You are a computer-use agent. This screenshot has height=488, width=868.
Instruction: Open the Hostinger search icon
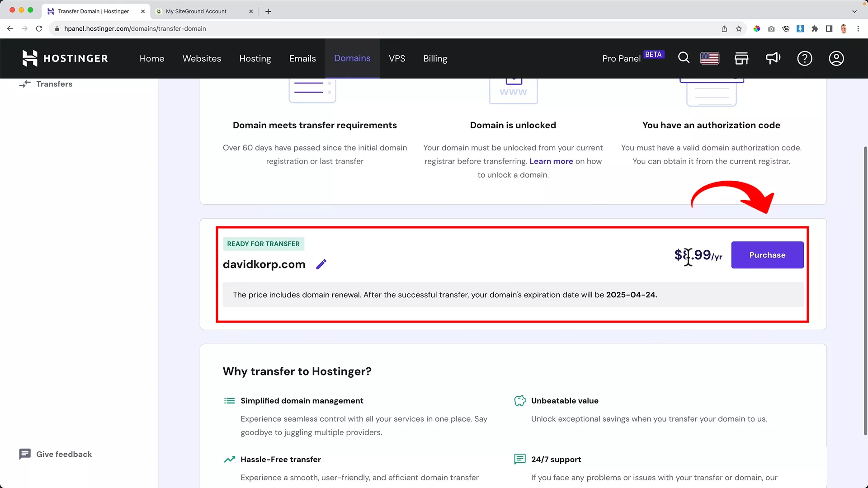pyautogui.click(x=684, y=58)
